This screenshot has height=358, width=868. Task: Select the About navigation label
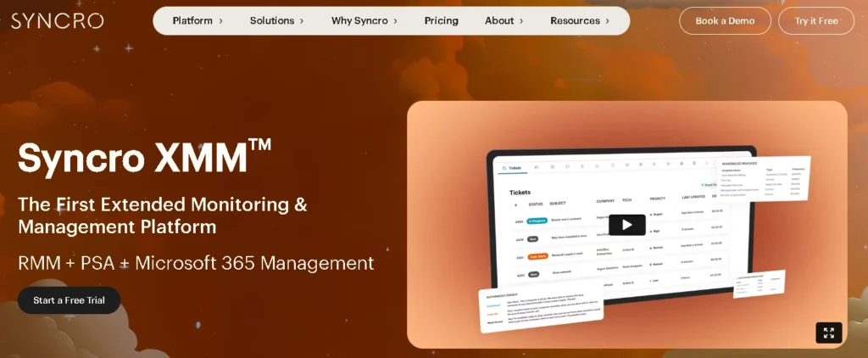499,21
